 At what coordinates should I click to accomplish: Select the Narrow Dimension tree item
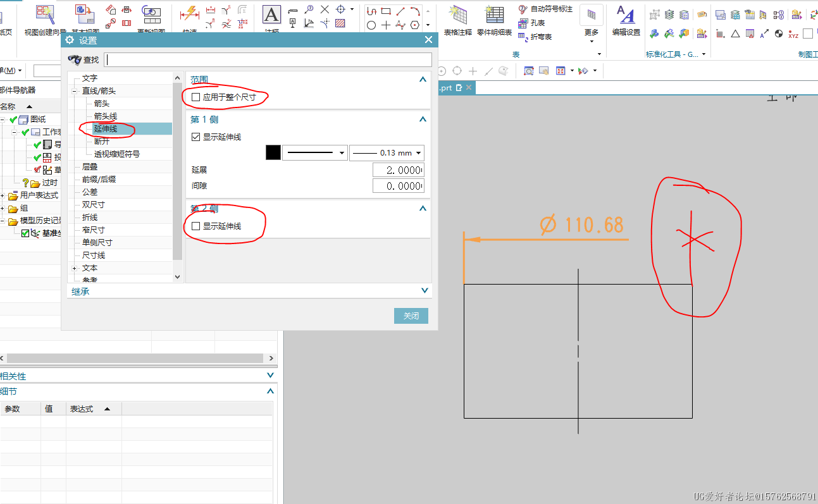93,230
